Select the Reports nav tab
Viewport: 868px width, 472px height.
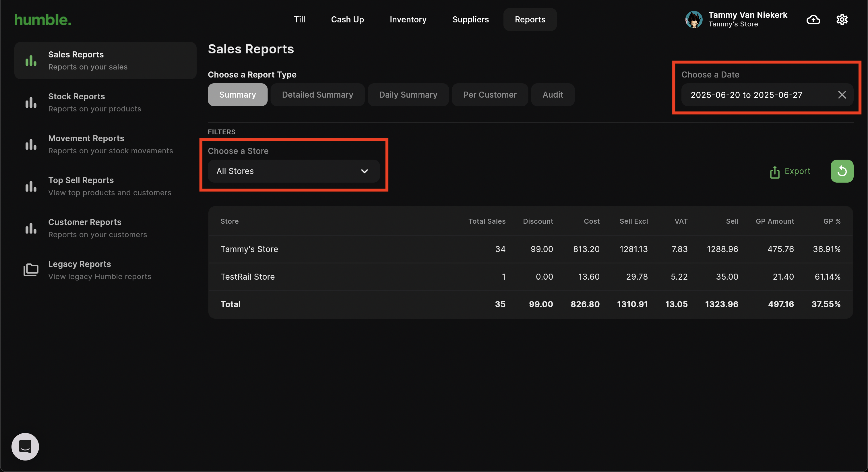pyautogui.click(x=530, y=20)
